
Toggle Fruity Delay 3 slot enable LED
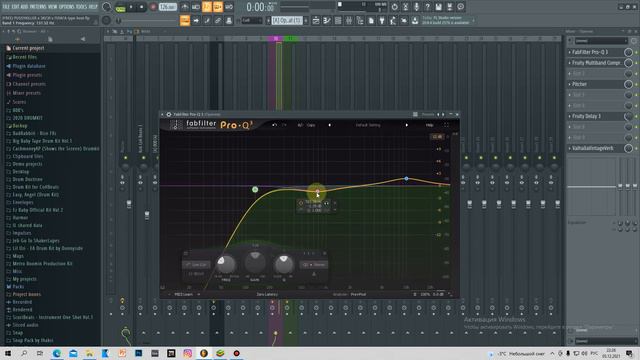click(x=636, y=116)
